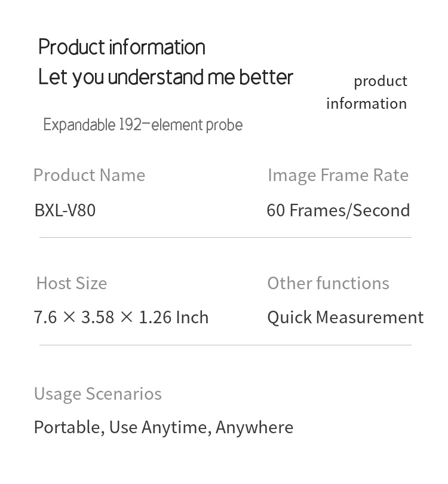Click the word 'Anywhere' in usage text
Viewport: 448px width, 484px height.
click(x=254, y=427)
